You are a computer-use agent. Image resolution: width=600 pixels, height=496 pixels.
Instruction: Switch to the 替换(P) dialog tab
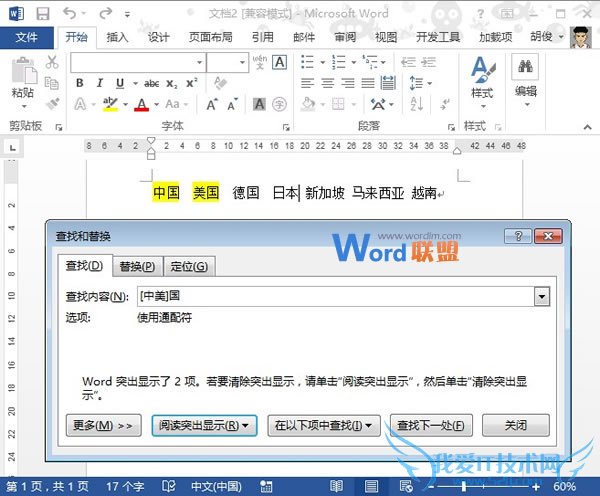click(x=137, y=266)
